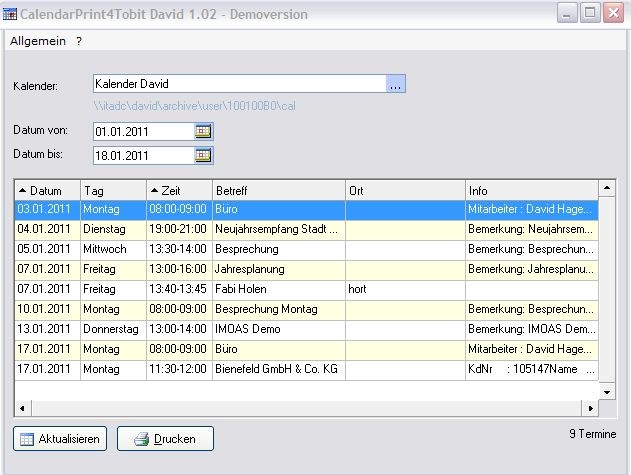The image size is (631, 475).
Task: Open the calendar picker for Datum bis
Action: coord(203,155)
